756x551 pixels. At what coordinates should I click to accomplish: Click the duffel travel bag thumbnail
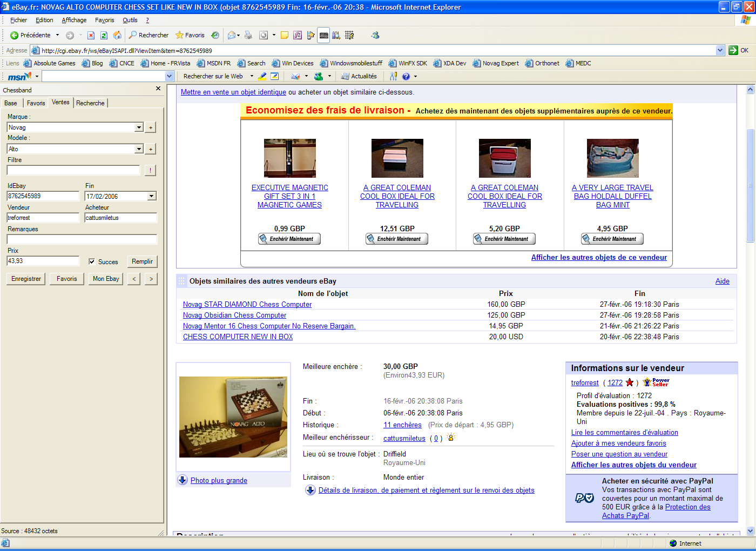613,158
